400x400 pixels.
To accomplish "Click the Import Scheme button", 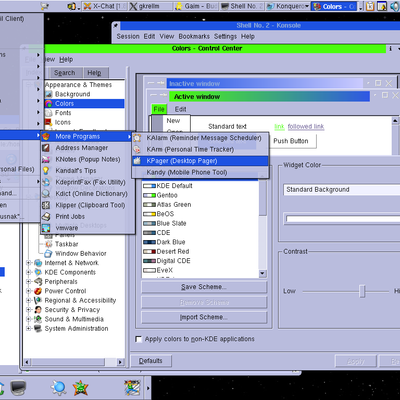I will coord(204,317).
